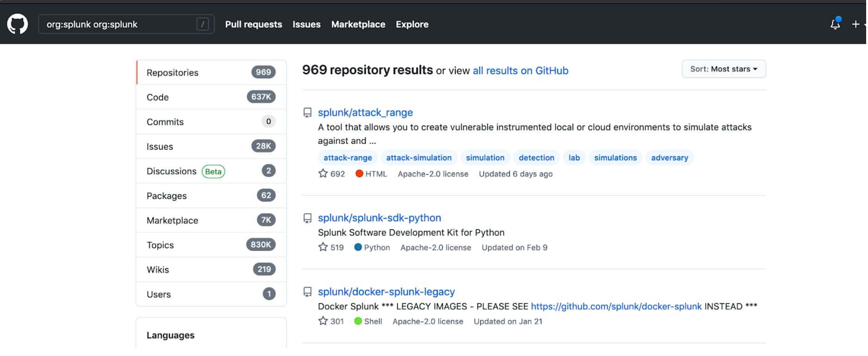Select the Users results filter
868x356 pixels.
click(211, 294)
